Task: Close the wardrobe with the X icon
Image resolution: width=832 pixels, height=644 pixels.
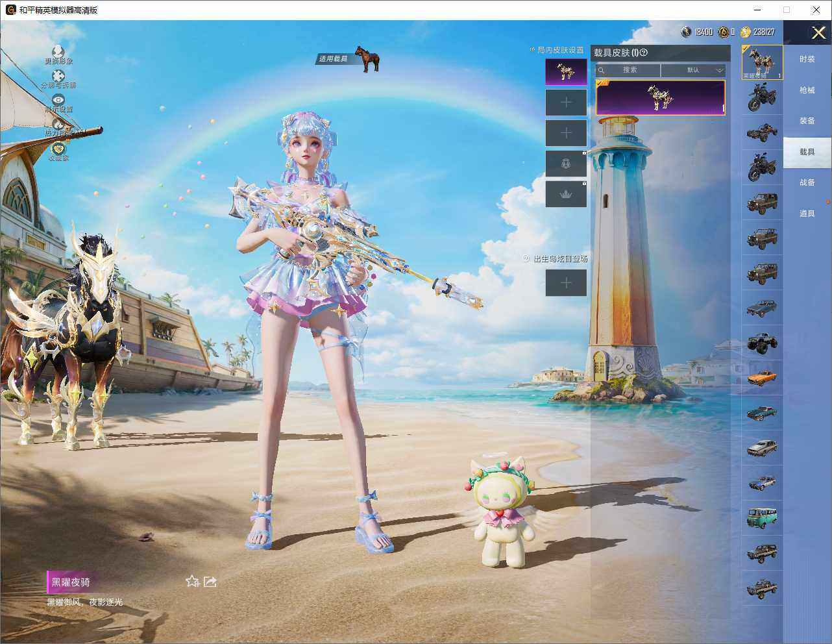Action: tap(818, 32)
